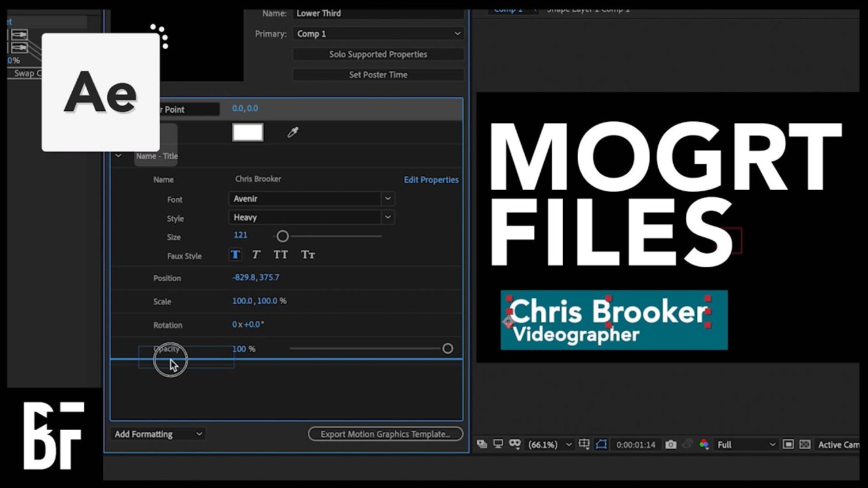
Task: Click the Lower Third name field
Action: [x=378, y=13]
